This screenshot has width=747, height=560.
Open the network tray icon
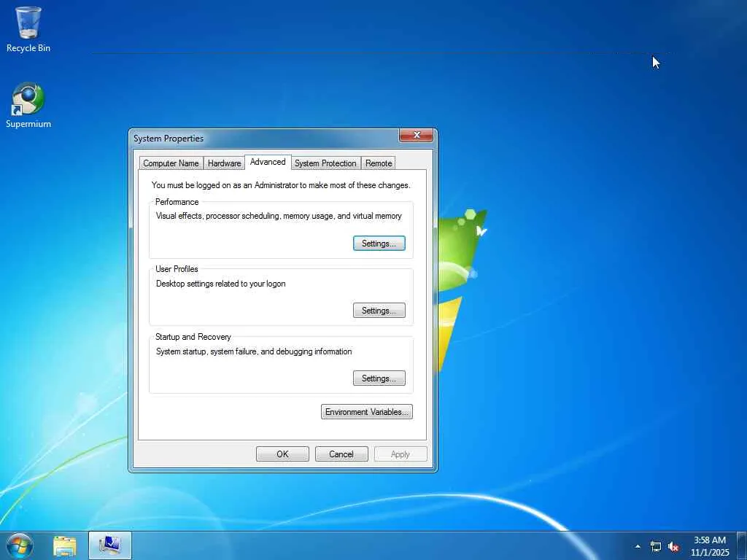[656, 547]
